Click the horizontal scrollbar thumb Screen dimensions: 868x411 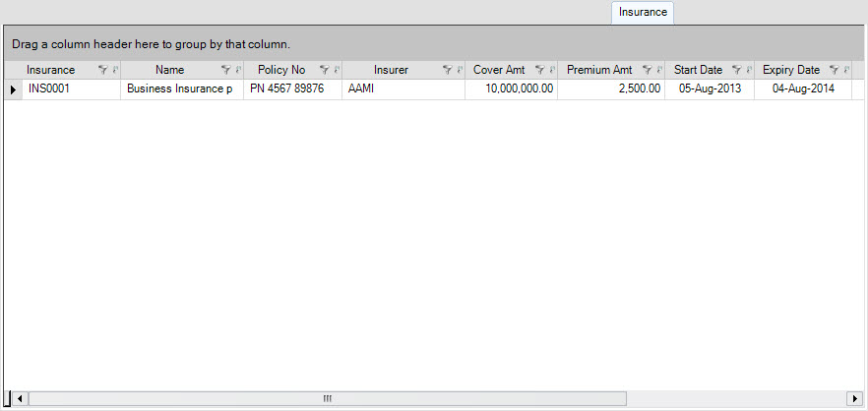328,398
